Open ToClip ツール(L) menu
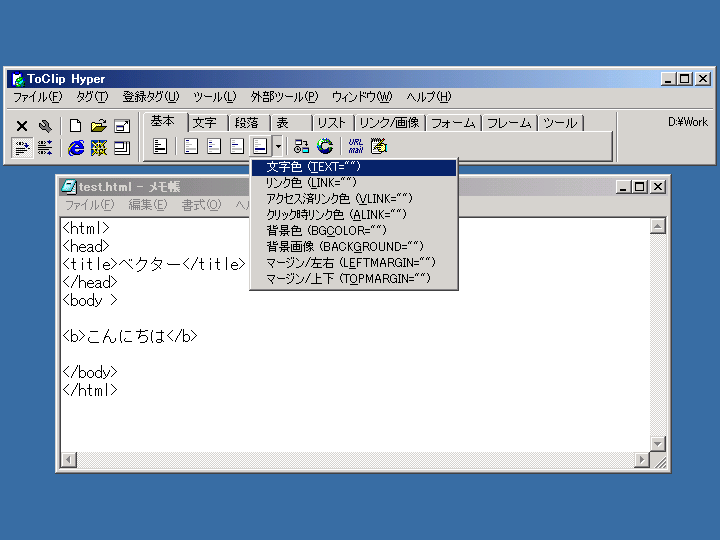Image resolution: width=720 pixels, height=540 pixels. pyautogui.click(x=214, y=97)
